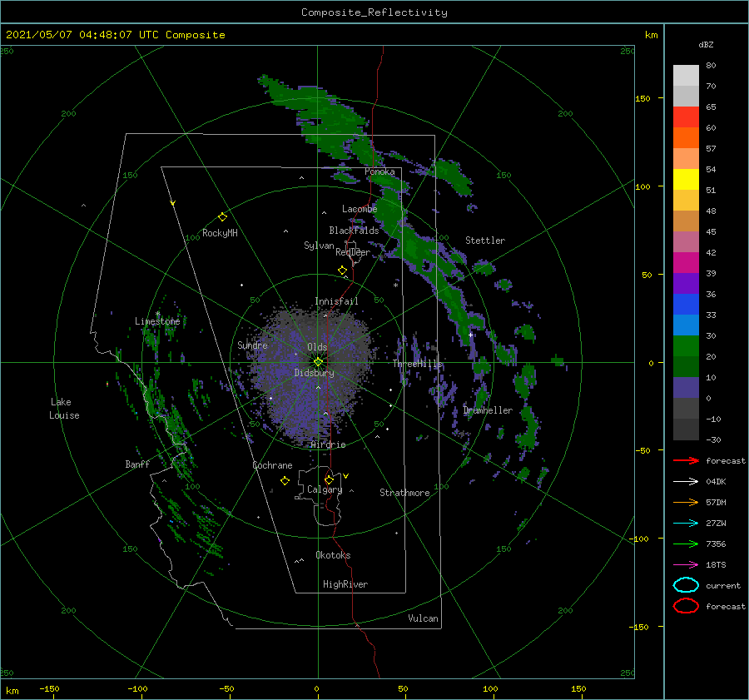Click the Lacombe city label
Image resolution: width=749 pixels, height=700 pixels.
click(360, 209)
